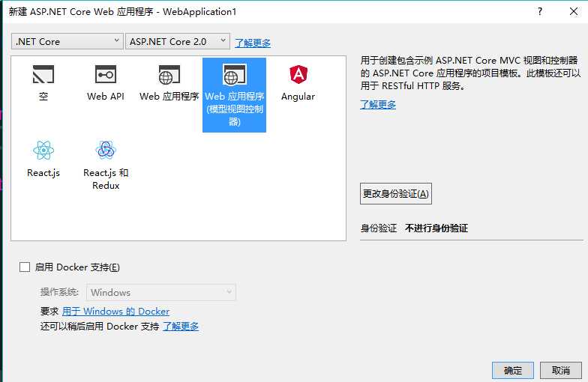Select the empty (空) project template
Image resolution: width=588 pixels, height=382 pixels.
pyautogui.click(x=43, y=83)
